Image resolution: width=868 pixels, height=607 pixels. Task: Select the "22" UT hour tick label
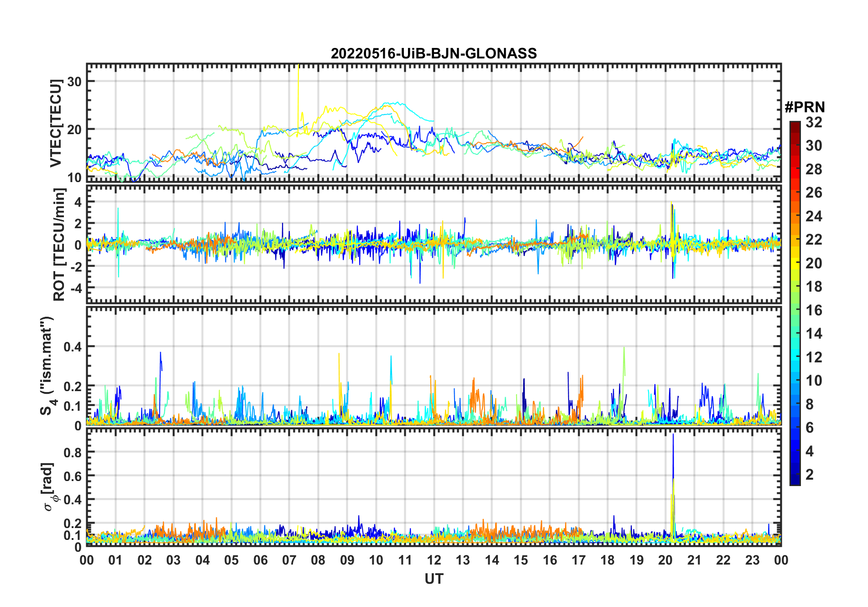(723, 560)
